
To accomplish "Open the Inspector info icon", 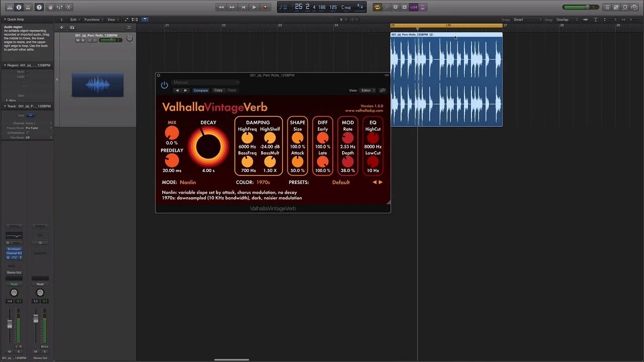I will tap(19, 7).
